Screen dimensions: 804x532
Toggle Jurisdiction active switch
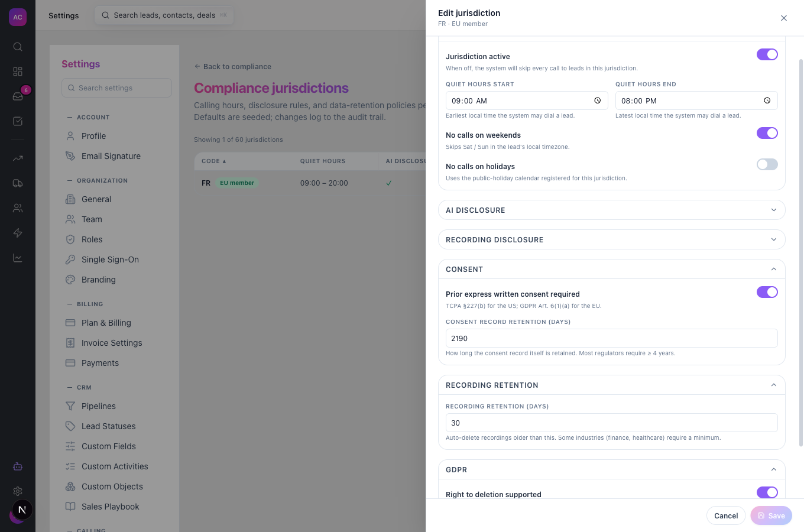(767, 54)
